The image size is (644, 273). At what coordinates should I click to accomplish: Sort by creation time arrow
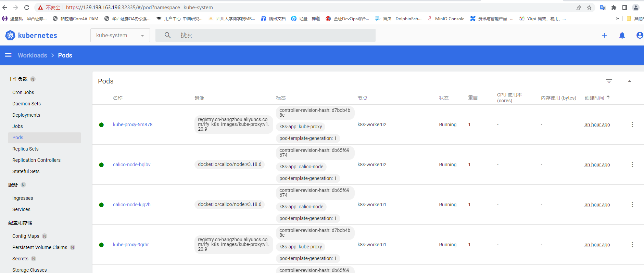(608, 97)
